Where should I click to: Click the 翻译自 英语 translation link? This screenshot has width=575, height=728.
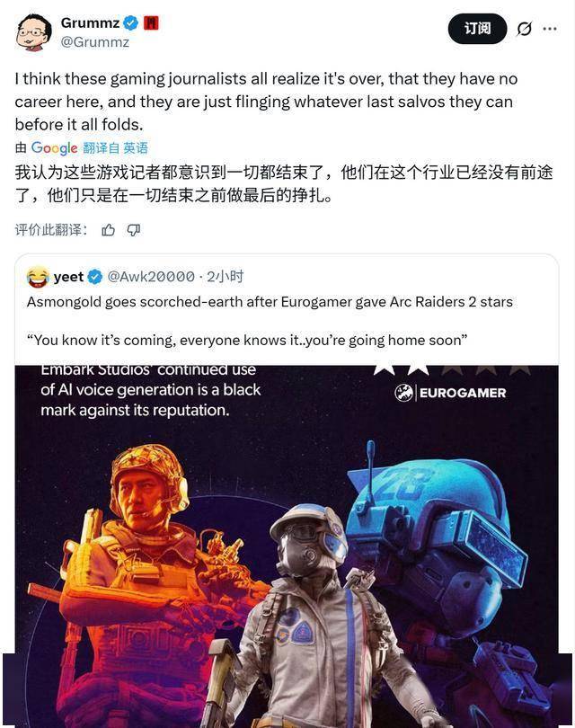116,148
